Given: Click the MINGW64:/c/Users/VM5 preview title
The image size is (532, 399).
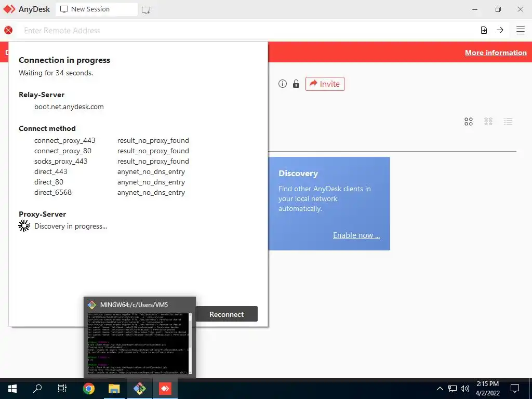Looking at the screenshot, I should 134,304.
